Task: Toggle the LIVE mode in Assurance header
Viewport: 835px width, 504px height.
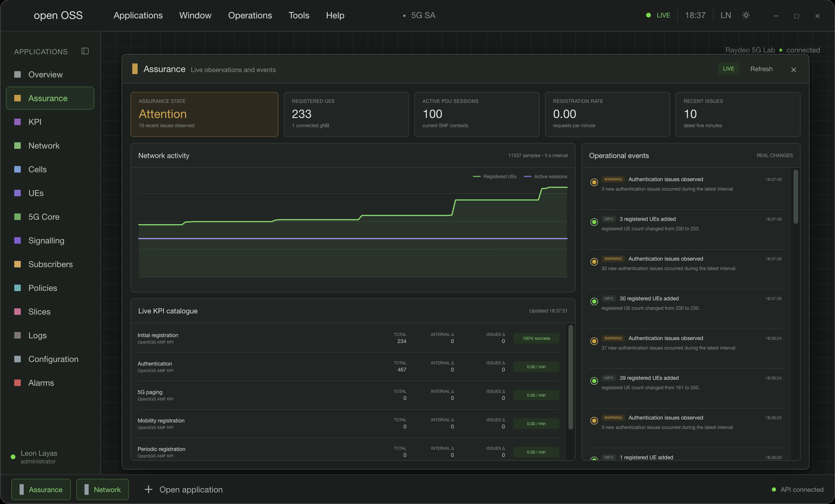Action: pos(728,69)
